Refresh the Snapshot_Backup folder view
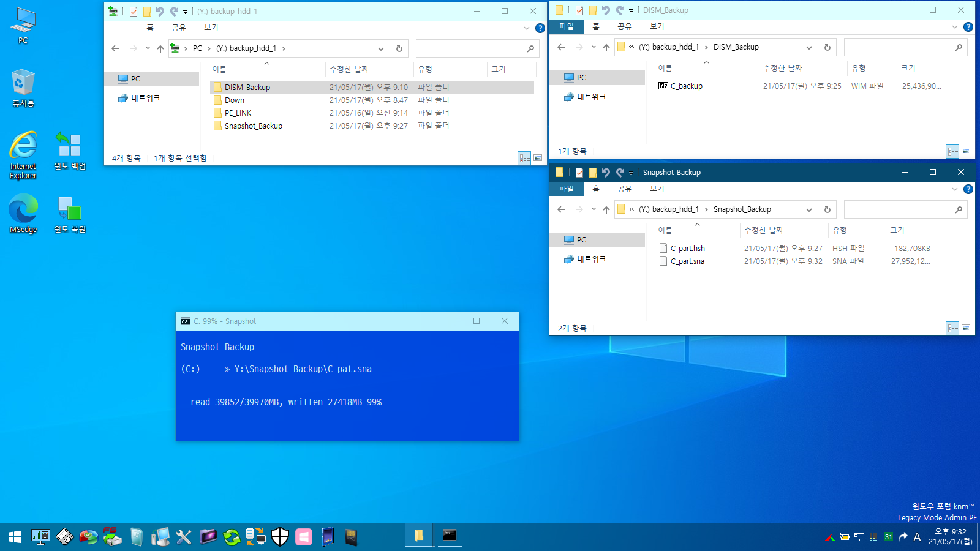Image resolution: width=980 pixels, height=551 pixels. click(827, 209)
